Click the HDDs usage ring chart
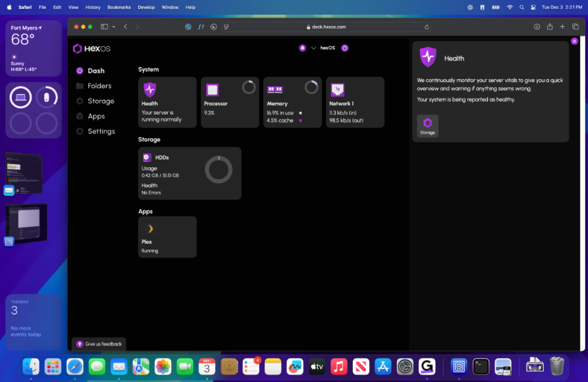 [219, 170]
